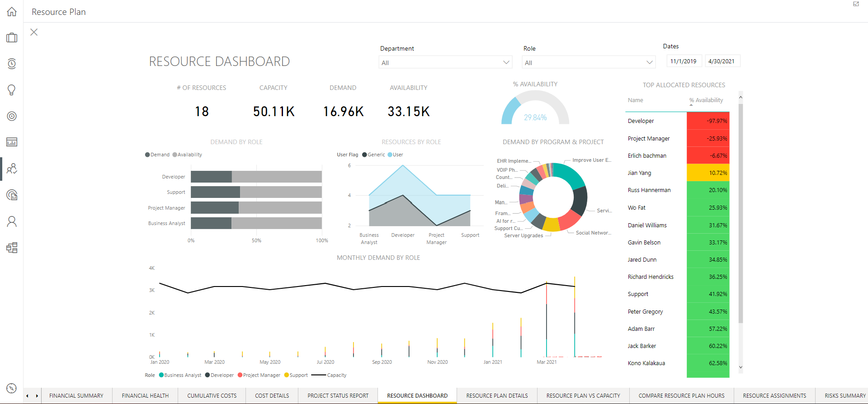Click the Demand value 16.96K
868x404 pixels.
[343, 111]
